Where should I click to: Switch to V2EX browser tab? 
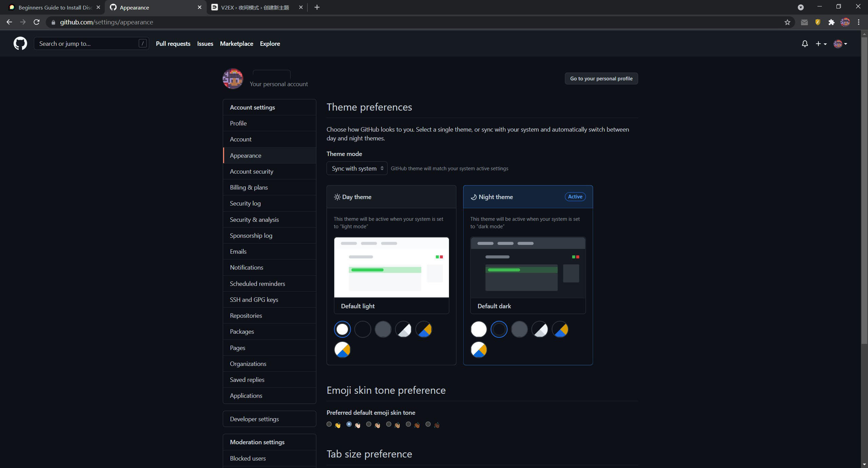[x=255, y=7]
